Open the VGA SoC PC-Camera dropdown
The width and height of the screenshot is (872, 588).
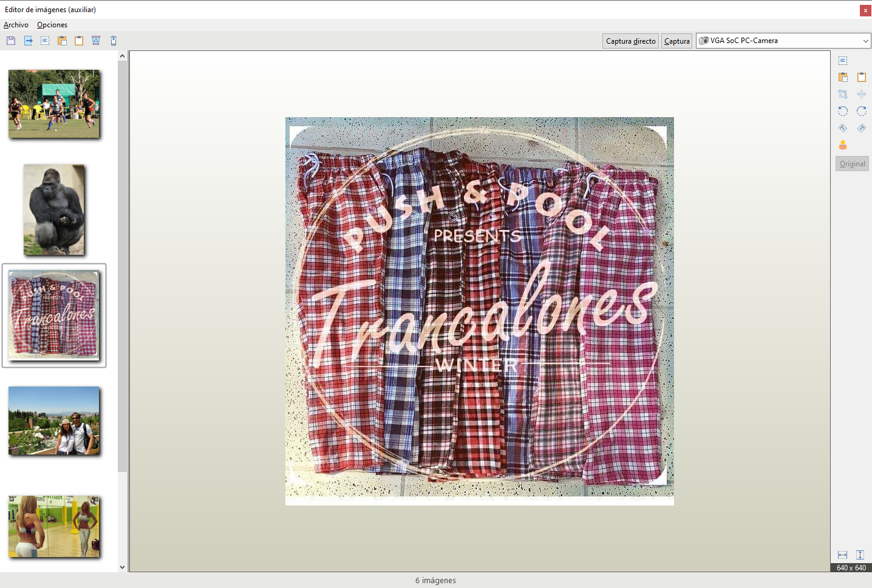pos(783,41)
